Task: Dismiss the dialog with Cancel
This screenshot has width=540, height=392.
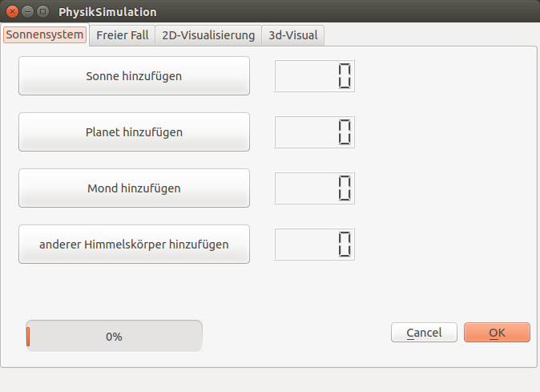Action: tap(424, 333)
